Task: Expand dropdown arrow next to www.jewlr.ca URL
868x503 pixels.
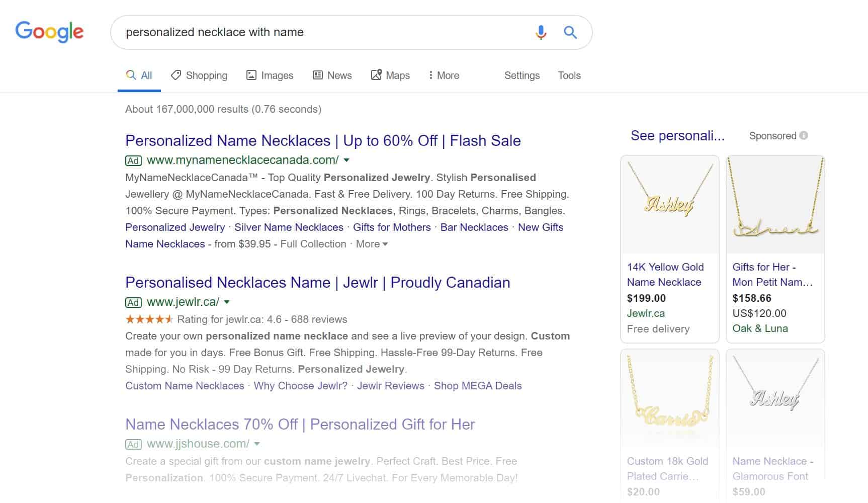Action: tap(227, 302)
